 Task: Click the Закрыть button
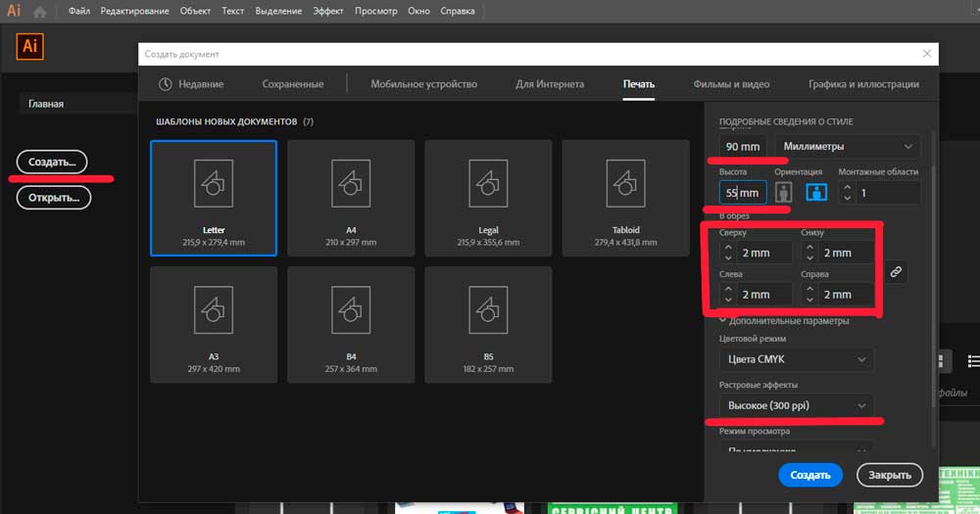pyautogui.click(x=890, y=475)
